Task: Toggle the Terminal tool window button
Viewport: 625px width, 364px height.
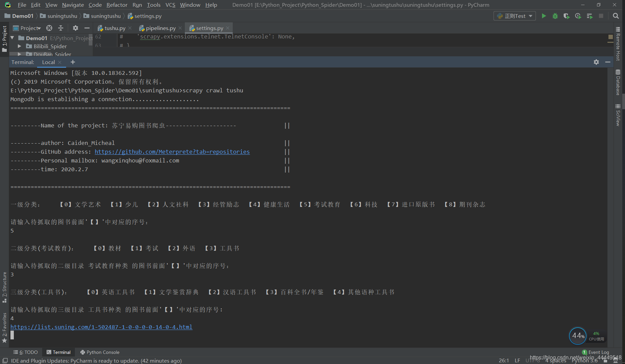Action: 58,352
